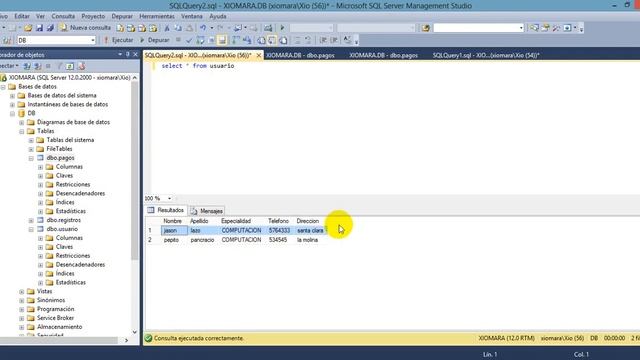Open the Herramientas menu
640x360 pixels.
pyautogui.click(x=157, y=16)
